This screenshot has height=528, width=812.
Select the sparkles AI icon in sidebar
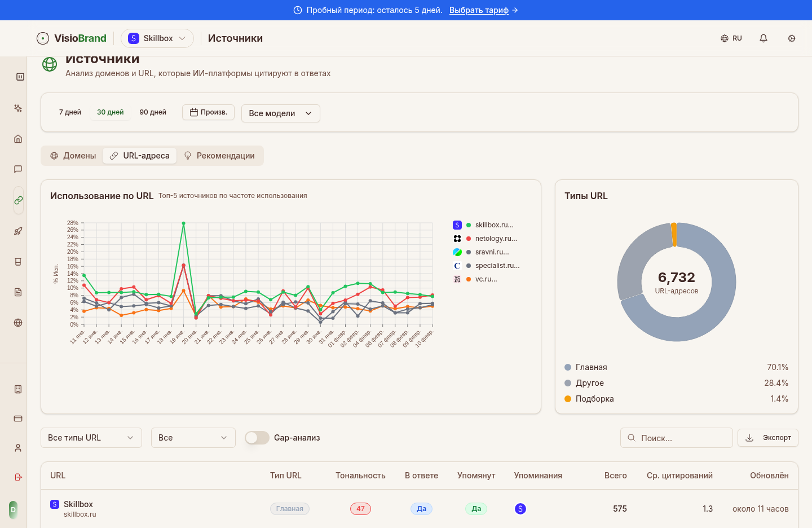click(x=17, y=108)
